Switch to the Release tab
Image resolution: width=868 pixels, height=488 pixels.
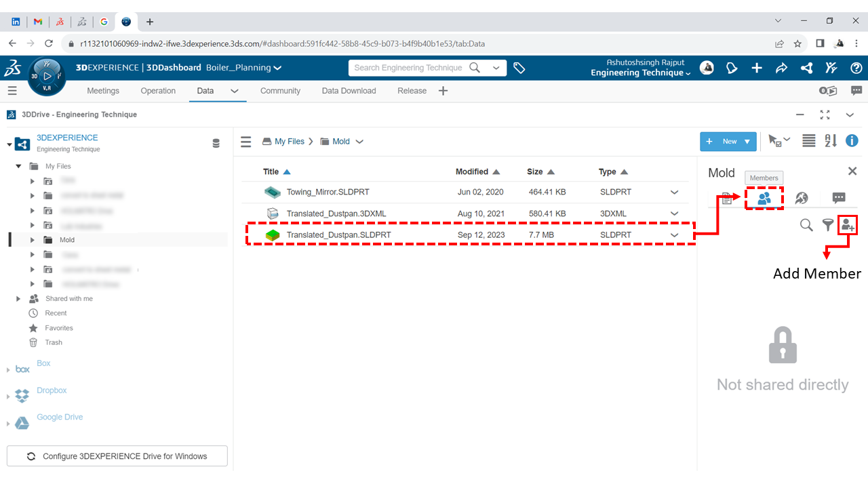click(412, 91)
